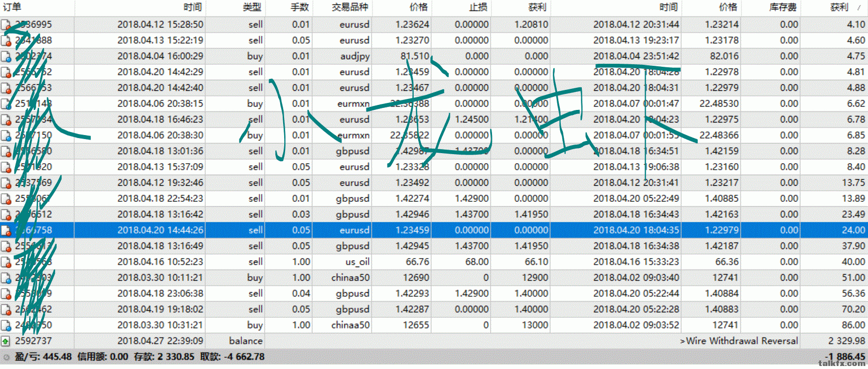This screenshot has height=369, width=868.
Task: Click the close time 2018.04.16 15:33:23
Action: click(636, 262)
